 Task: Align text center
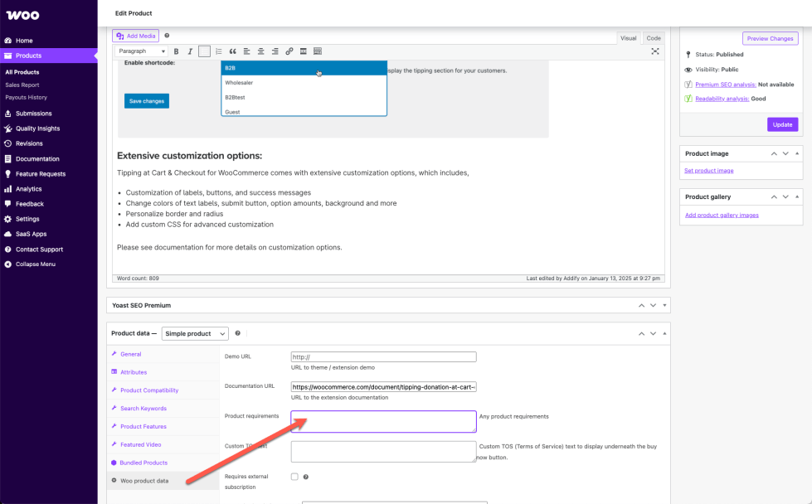tap(261, 51)
